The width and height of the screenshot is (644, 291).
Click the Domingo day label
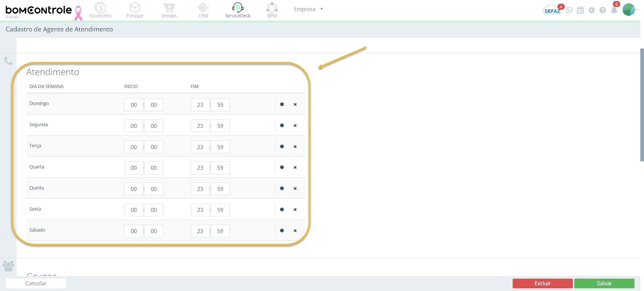[x=39, y=104]
